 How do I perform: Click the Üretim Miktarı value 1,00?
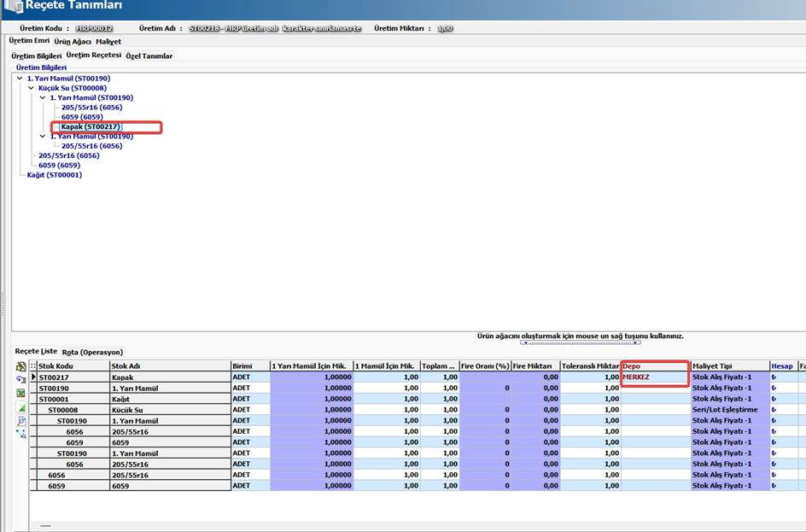point(445,28)
